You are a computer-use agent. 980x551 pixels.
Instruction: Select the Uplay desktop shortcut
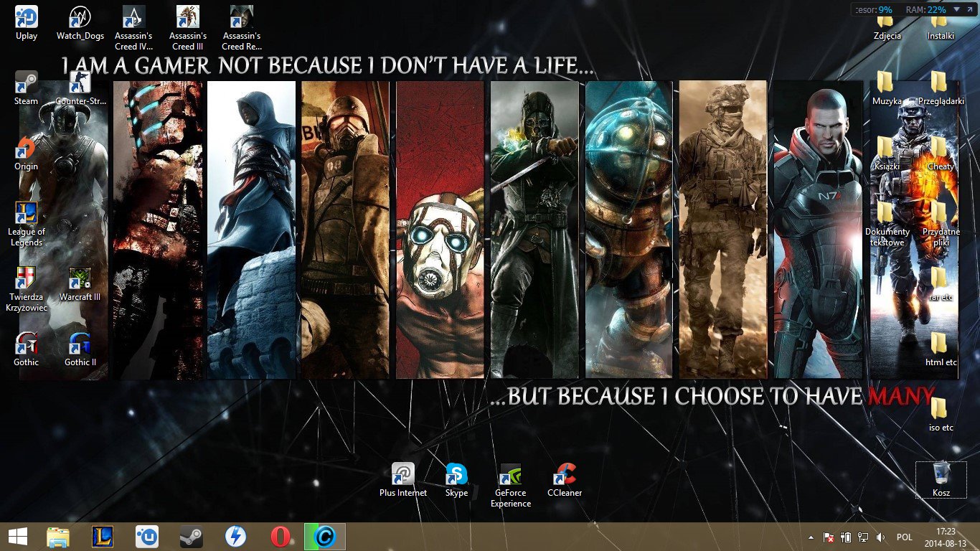(x=27, y=23)
